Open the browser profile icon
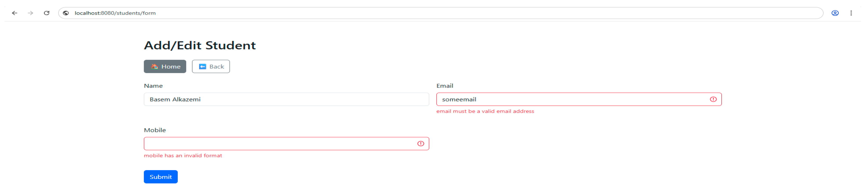The image size is (868, 189). 835,13
